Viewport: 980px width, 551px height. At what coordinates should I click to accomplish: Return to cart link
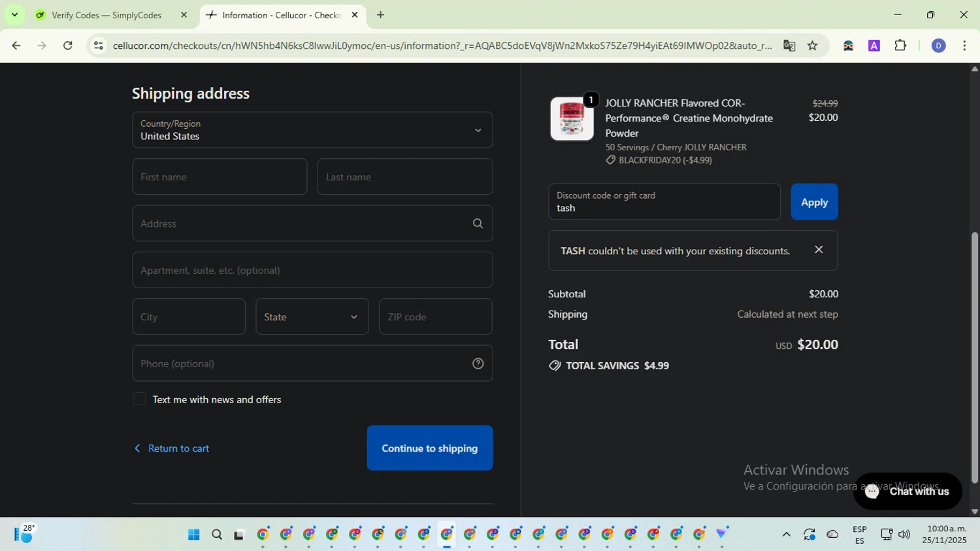[172, 448]
